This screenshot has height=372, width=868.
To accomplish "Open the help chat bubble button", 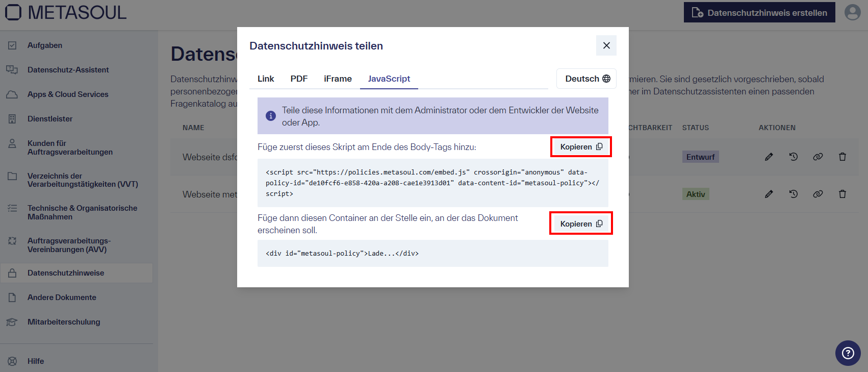I will (848, 353).
